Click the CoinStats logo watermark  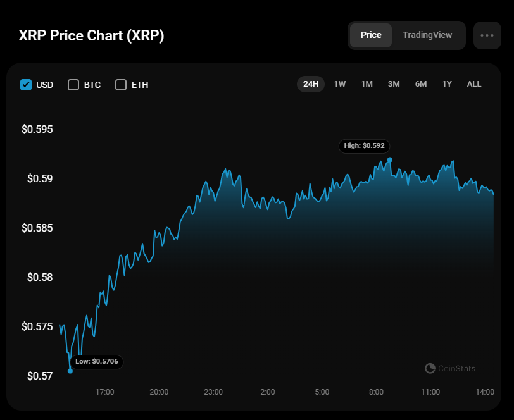click(x=450, y=368)
